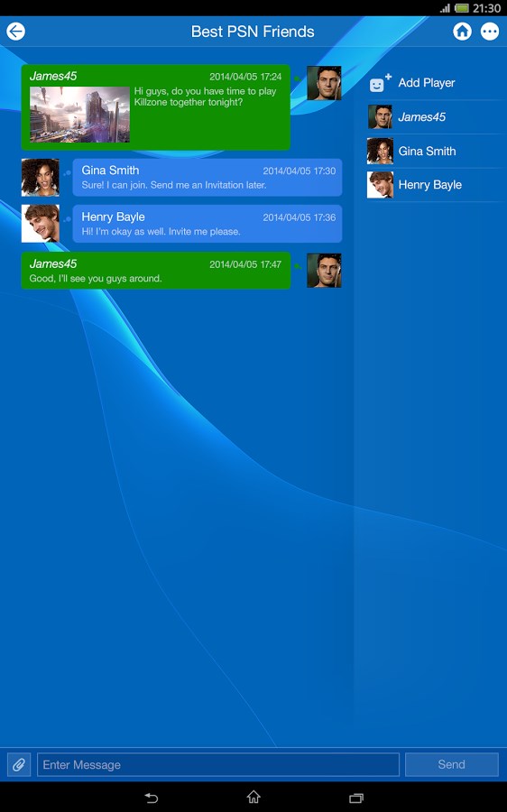Click Henry Bayle name in his message bubble

113,217
